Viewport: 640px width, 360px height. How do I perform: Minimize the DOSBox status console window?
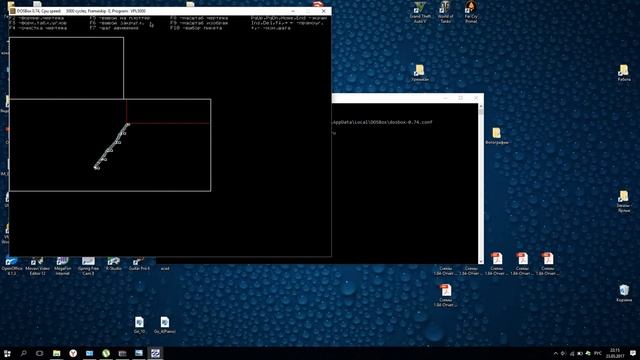pyautogui.click(x=445, y=98)
